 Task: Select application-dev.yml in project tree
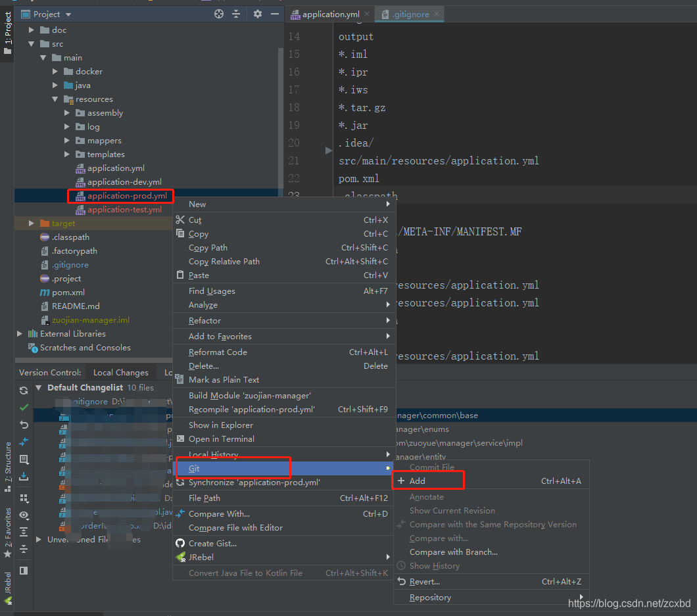124,182
